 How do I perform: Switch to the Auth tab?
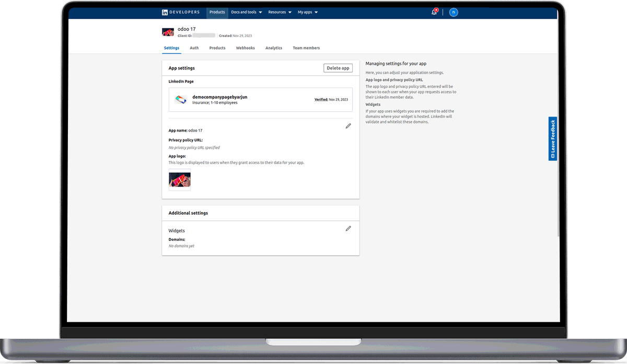pyautogui.click(x=194, y=48)
